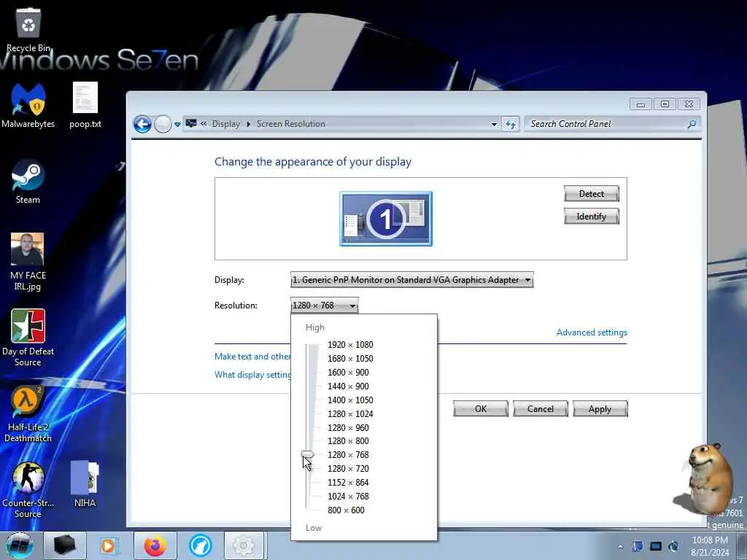Screen dimensions: 747x560
Task: Select the Counter-Strike Source desktop icon
Action: pos(28,489)
